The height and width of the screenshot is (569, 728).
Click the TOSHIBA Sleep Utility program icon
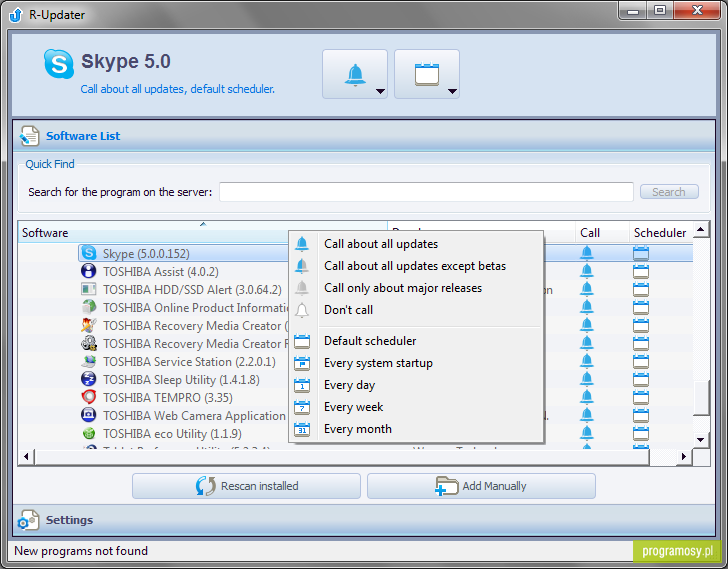pos(88,379)
